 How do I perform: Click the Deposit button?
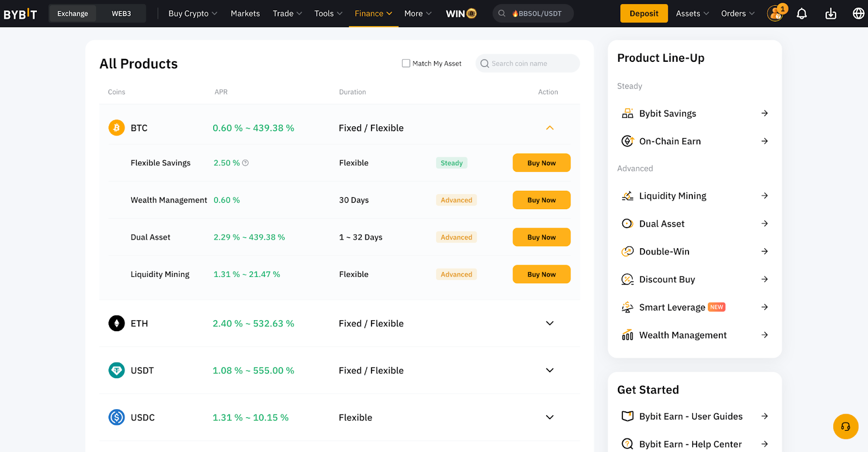(x=644, y=14)
